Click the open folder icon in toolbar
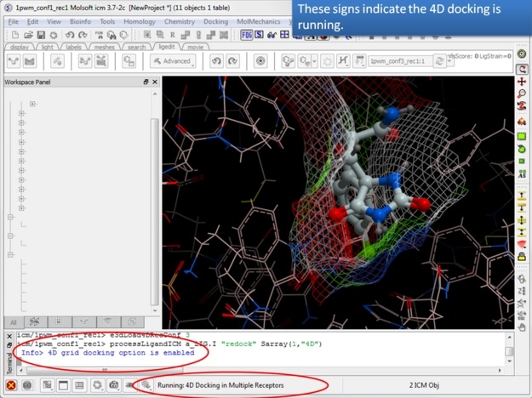 (x=29, y=35)
